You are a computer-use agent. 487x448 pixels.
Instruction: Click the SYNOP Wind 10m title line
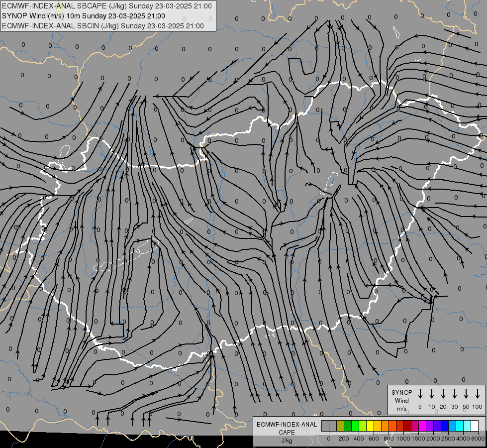[x=84, y=16]
